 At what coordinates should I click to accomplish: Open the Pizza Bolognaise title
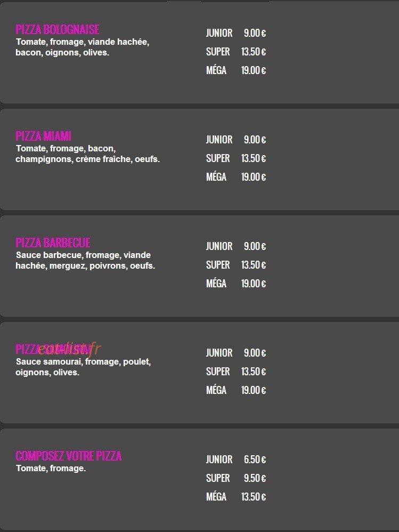(x=58, y=29)
